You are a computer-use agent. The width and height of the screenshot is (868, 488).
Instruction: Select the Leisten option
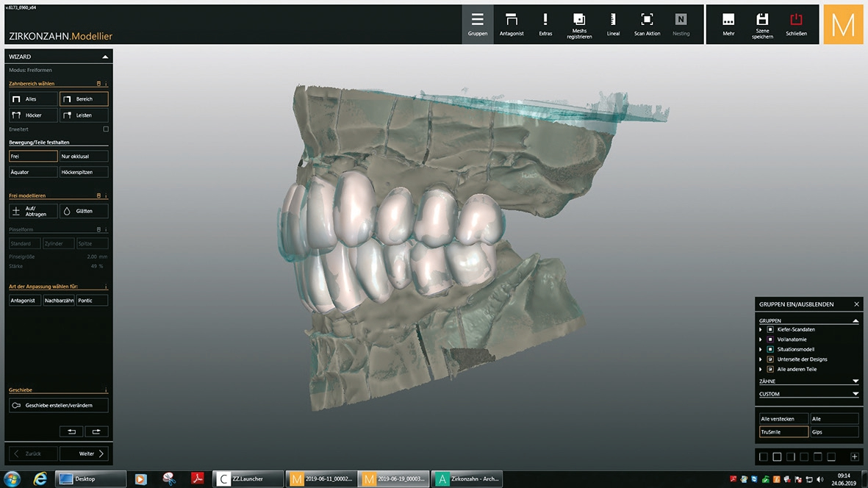pos(84,115)
